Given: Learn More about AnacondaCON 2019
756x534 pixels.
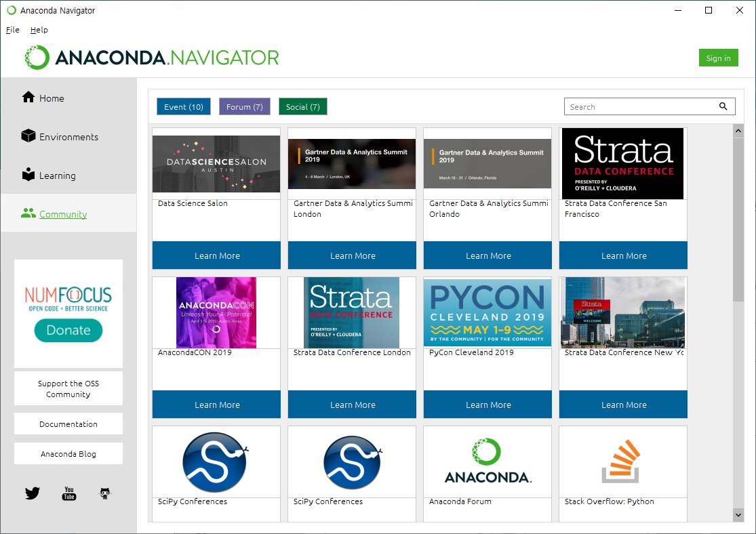Looking at the screenshot, I should point(216,405).
